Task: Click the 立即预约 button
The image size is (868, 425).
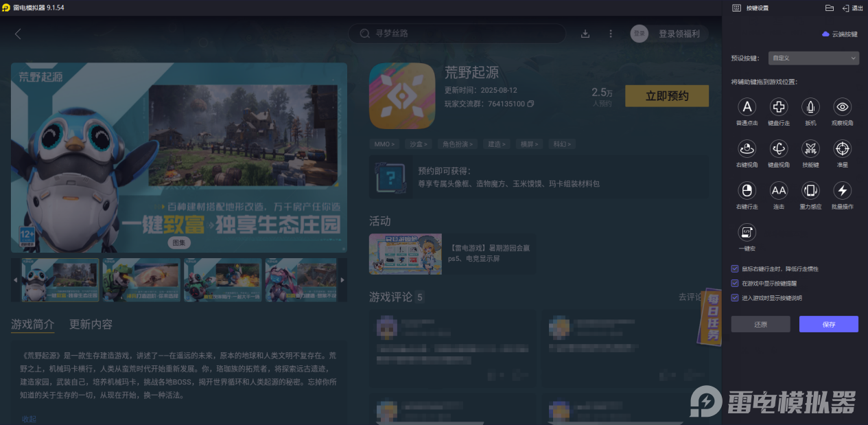Action: (667, 96)
